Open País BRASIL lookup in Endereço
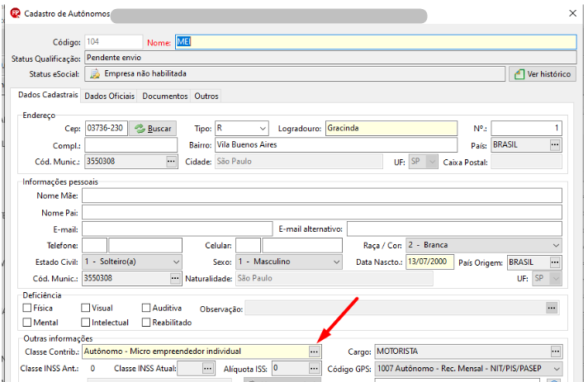 (x=555, y=144)
